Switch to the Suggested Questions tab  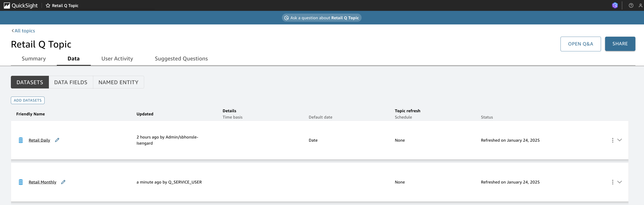(181, 59)
